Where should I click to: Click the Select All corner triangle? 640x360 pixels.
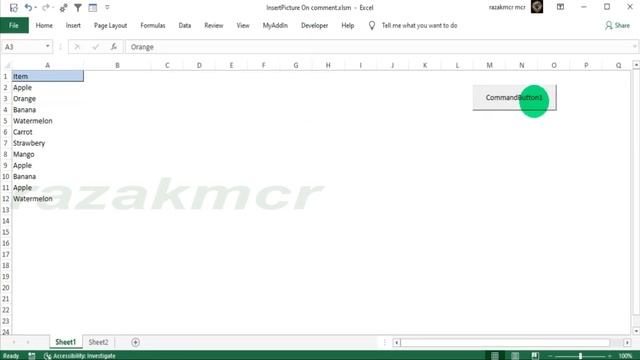6,65
